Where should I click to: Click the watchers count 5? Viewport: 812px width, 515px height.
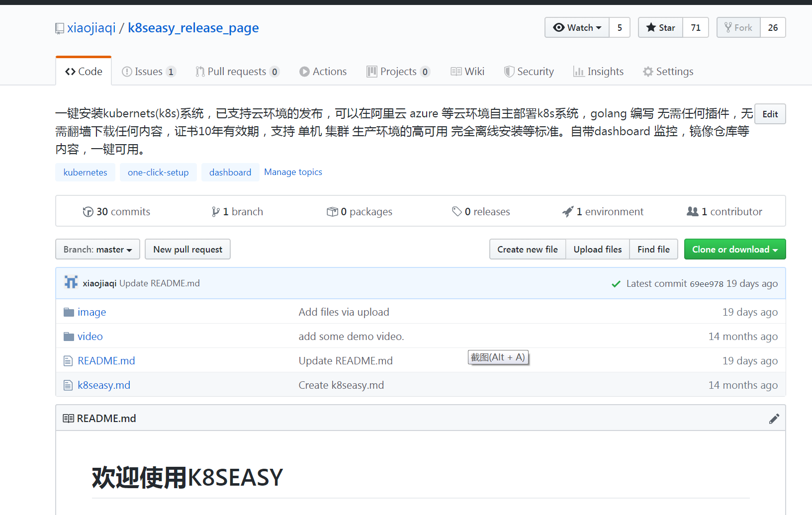pyautogui.click(x=620, y=27)
